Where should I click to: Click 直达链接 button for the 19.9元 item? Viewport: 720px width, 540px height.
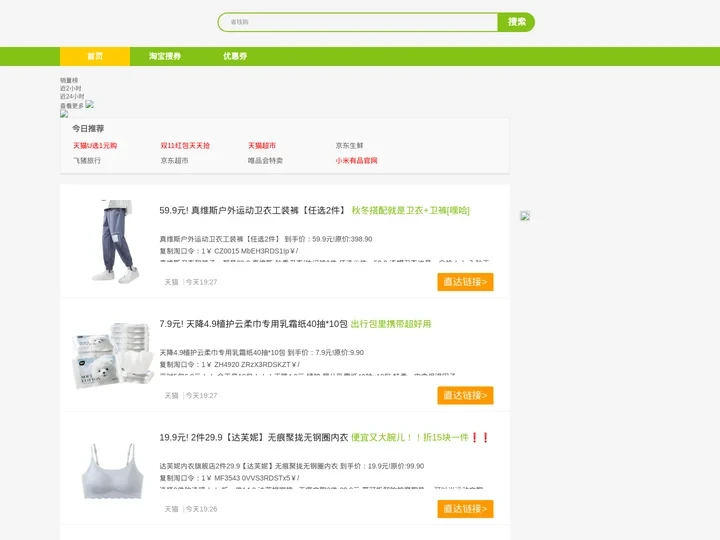coord(465,509)
